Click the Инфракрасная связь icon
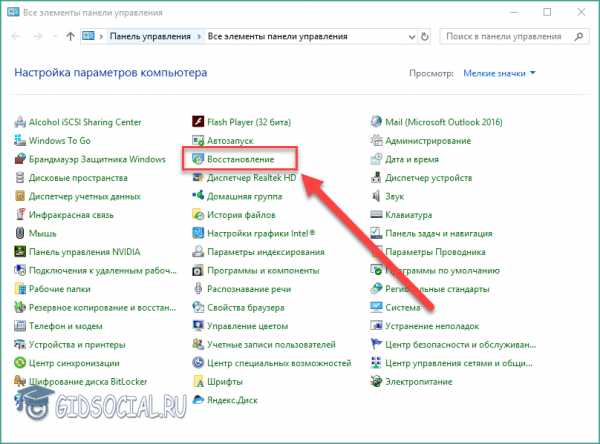This screenshot has width=600, height=444. click(x=20, y=215)
